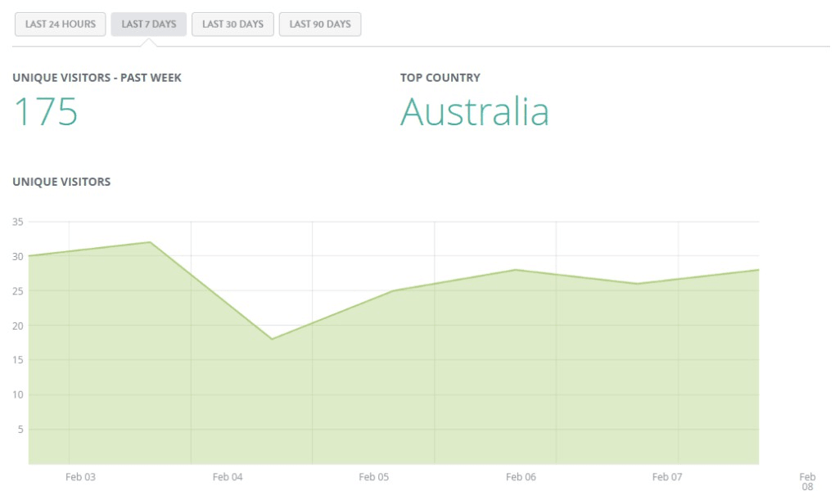Click the Feb 06 axis label
The width and height of the screenshot is (835, 504).
pos(521,477)
